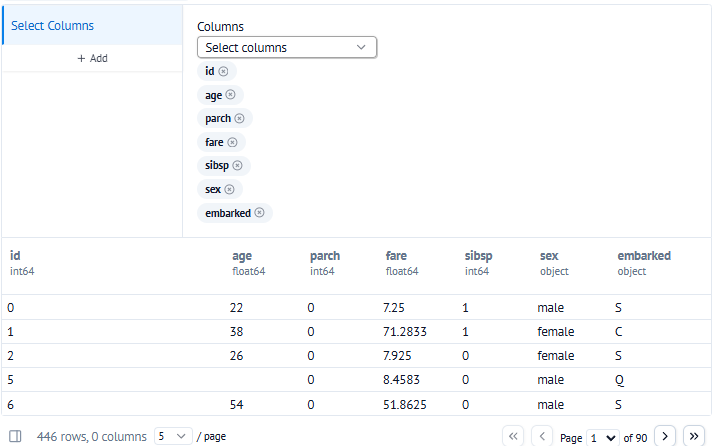The height and width of the screenshot is (446, 716).
Task: Select embarked value C
Action: [x=619, y=332]
